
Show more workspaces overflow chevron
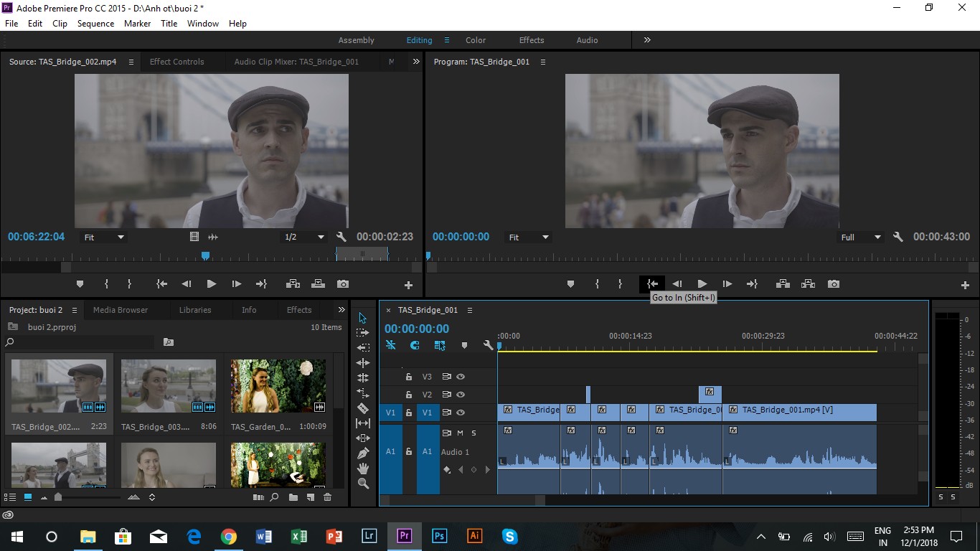tap(647, 40)
